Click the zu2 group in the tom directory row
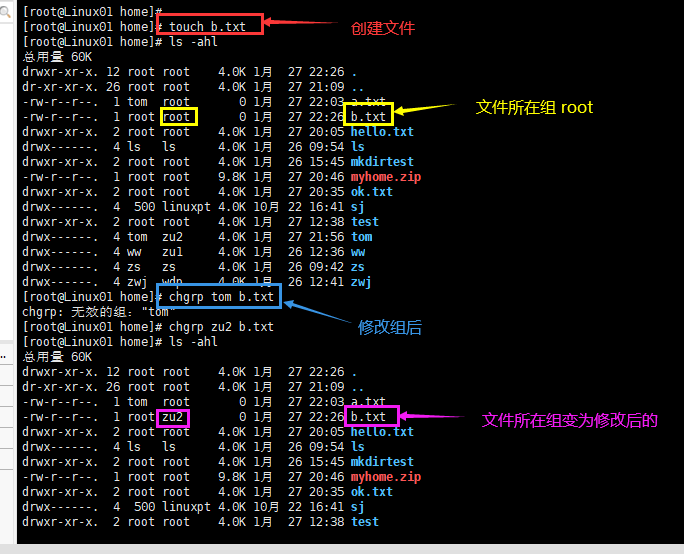This screenshot has height=554, width=684. [x=172, y=237]
